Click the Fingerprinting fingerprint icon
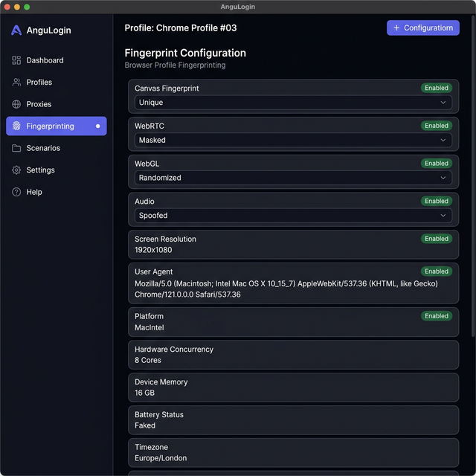The height and width of the screenshot is (476, 476). pos(16,126)
